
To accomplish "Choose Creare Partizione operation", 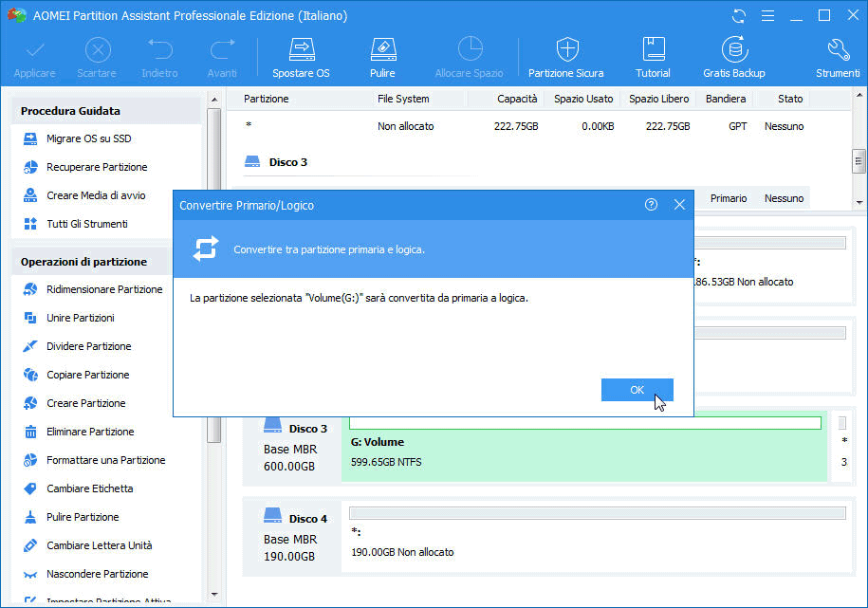I will pos(74,403).
